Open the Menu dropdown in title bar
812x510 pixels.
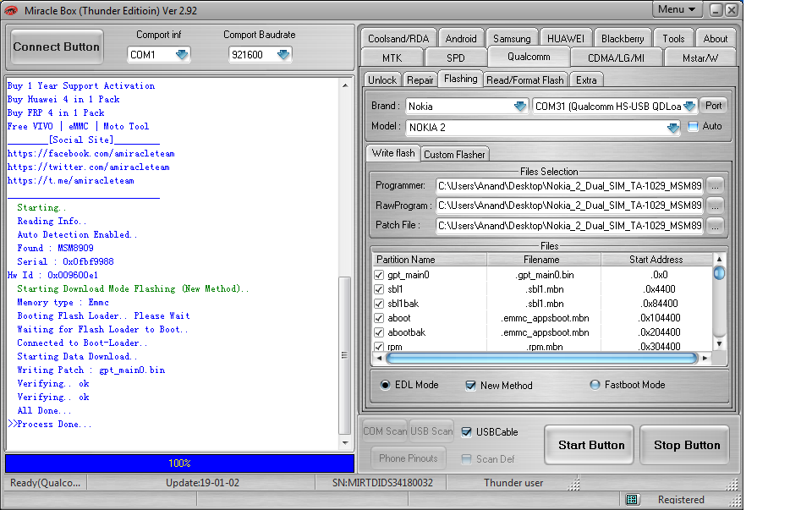[x=677, y=9]
